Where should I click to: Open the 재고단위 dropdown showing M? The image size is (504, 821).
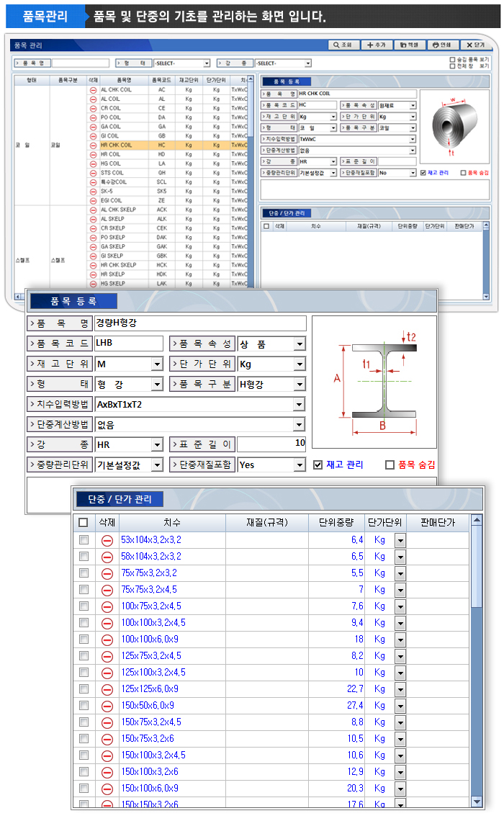157,364
